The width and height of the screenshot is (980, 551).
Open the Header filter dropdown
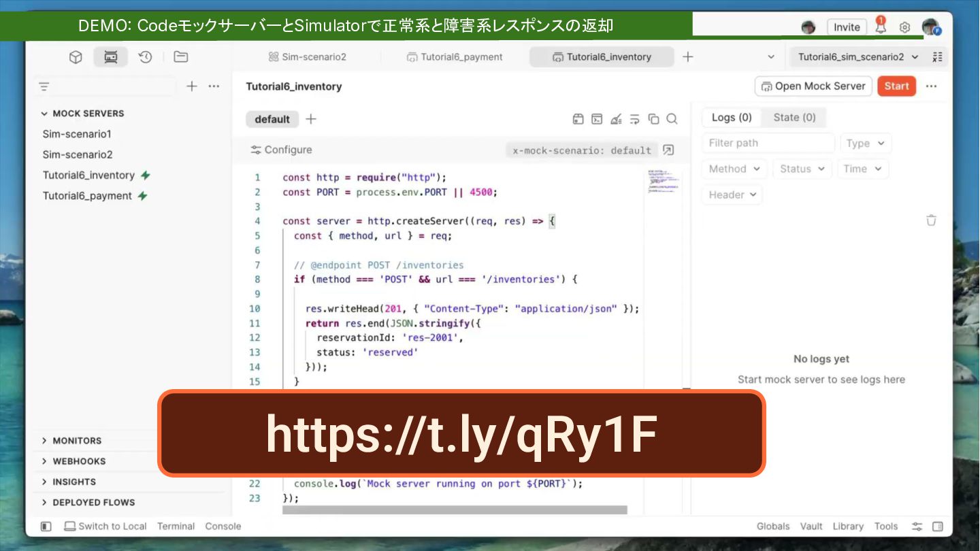click(x=732, y=195)
